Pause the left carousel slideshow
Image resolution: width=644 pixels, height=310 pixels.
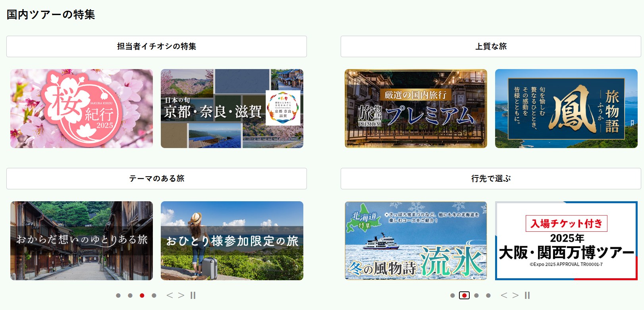pyautogui.click(x=193, y=295)
